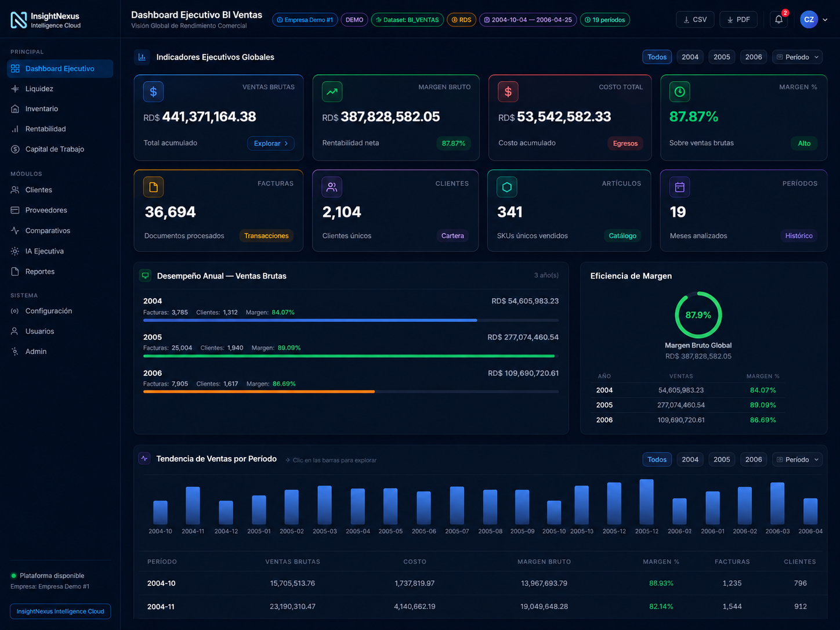Click the 2006 orange sales progress bar

[x=259, y=392]
